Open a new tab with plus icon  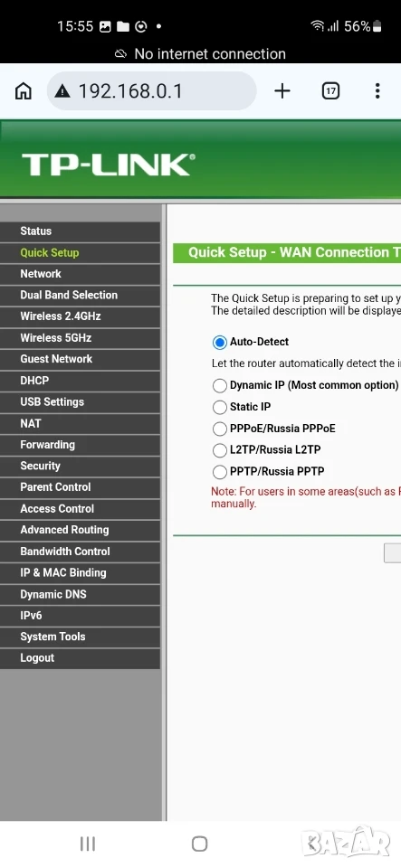(x=282, y=90)
